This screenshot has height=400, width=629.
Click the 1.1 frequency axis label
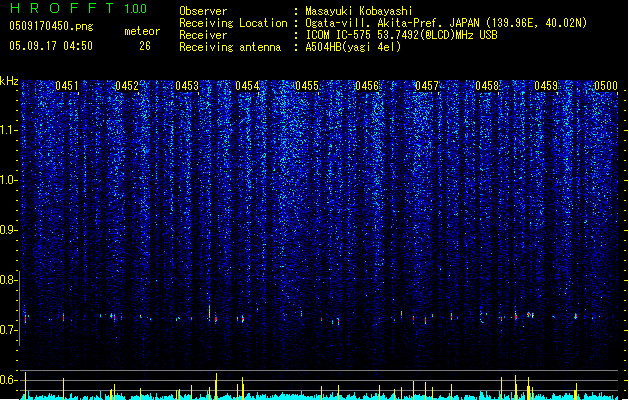tap(9, 130)
